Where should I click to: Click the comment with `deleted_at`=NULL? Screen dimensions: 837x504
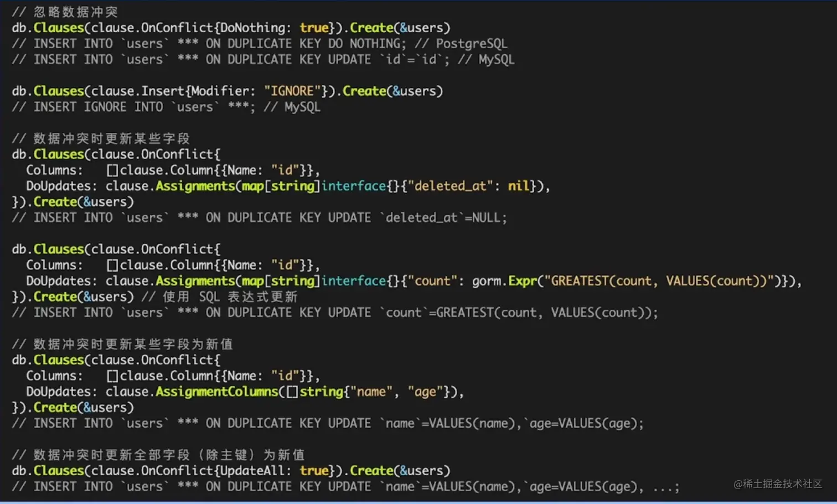pos(259,217)
